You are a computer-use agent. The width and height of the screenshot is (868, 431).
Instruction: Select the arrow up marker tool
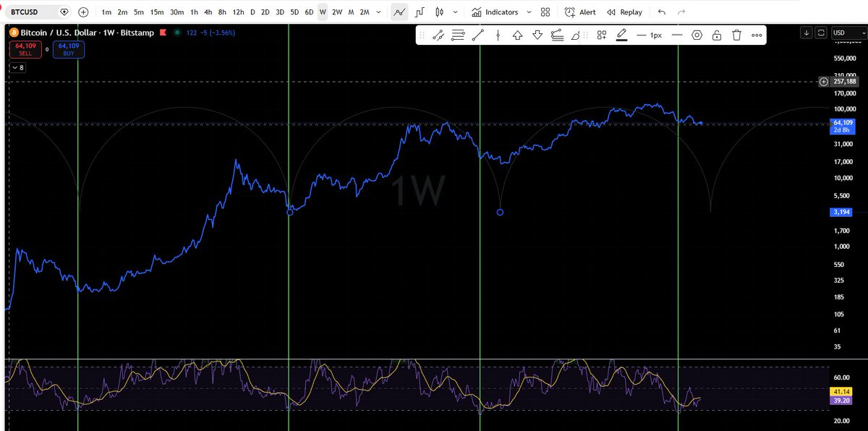518,35
